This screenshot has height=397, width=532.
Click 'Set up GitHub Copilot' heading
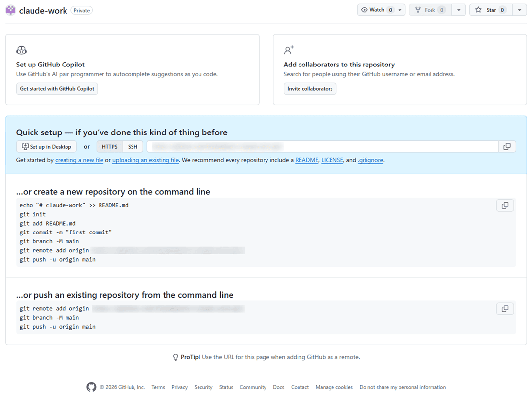(50, 65)
